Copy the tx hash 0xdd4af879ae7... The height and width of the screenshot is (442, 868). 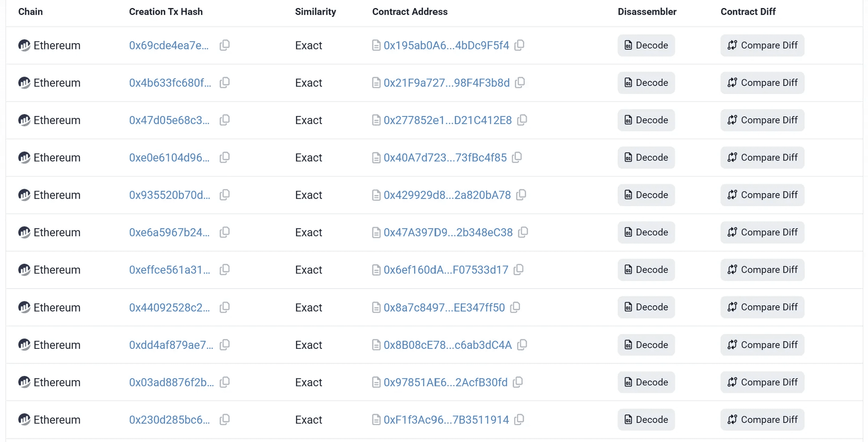pyautogui.click(x=225, y=345)
